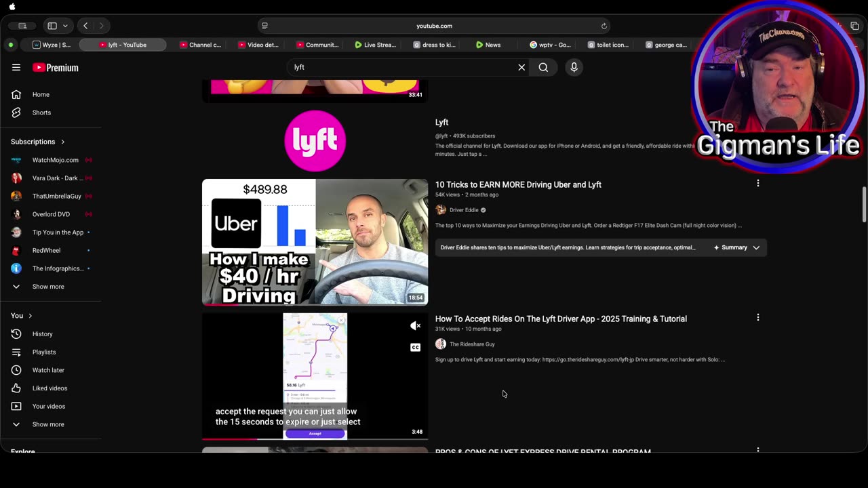This screenshot has width=868, height=488.
Task: Go back with Safari back arrow
Action: tap(85, 26)
